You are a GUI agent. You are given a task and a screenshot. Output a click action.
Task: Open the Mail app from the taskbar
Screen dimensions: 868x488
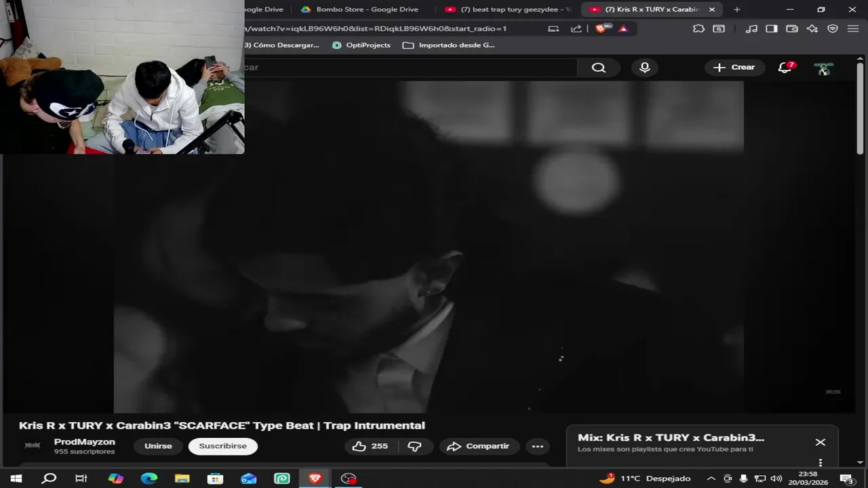(249, 479)
